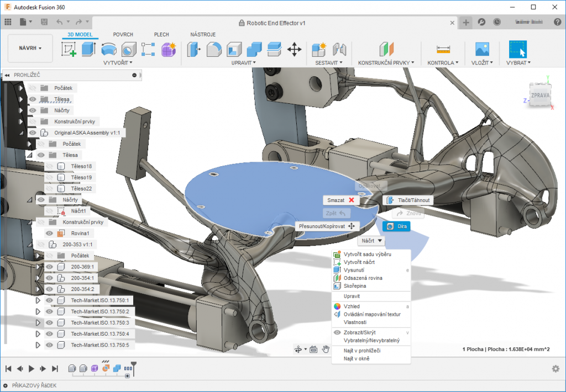Click the Measure ruler icon under Kontrola
Viewport: 566px width, 392px height.
coord(443,49)
